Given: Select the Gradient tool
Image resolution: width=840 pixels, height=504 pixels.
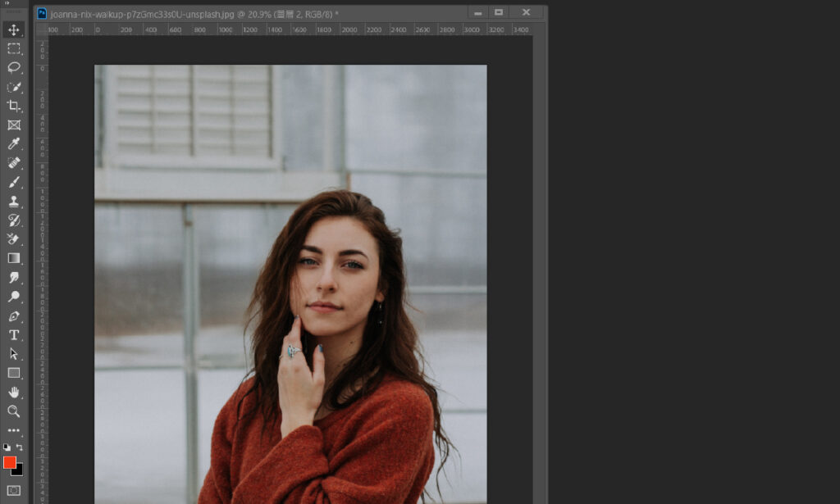Looking at the screenshot, I should tap(14, 258).
